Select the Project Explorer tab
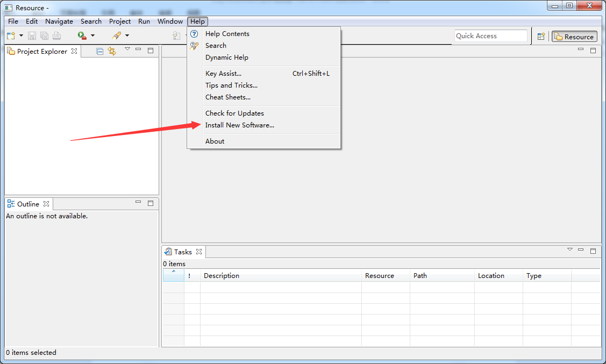Screen dimensions: 606x364 [x=42, y=52]
